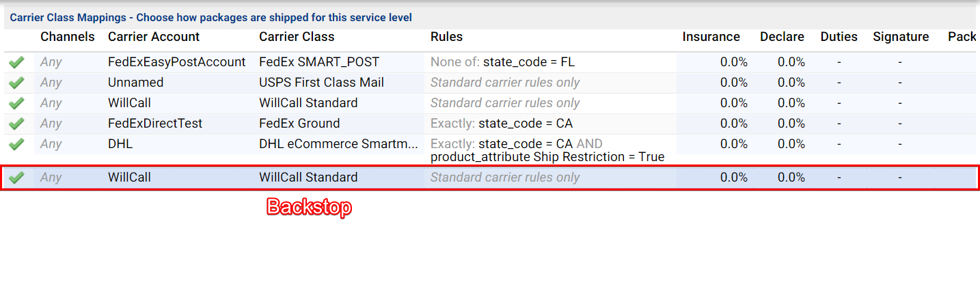Sort by the Carrier Account column header
Viewport: 980px width, 286px height.
click(154, 37)
